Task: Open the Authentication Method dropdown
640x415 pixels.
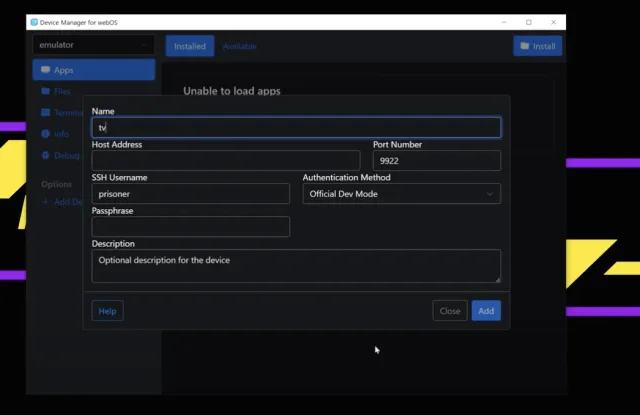Action: (401, 194)
